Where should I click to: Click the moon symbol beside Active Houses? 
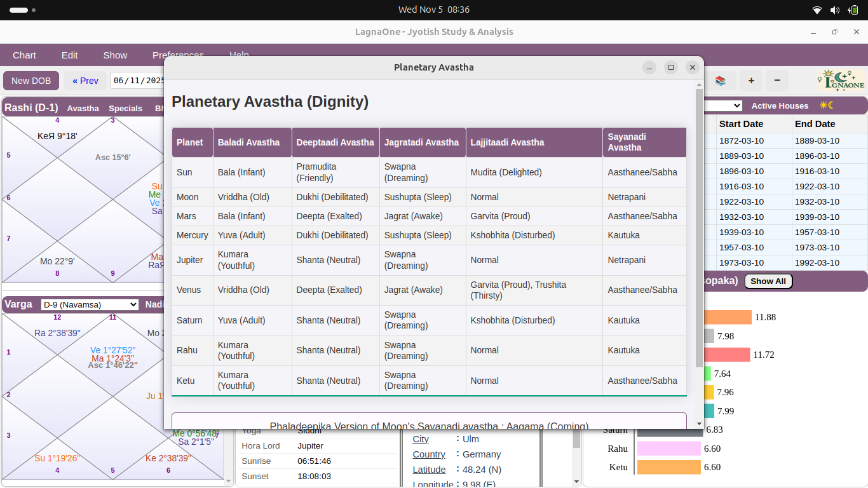pyautogui.click(x=829, y=105)
